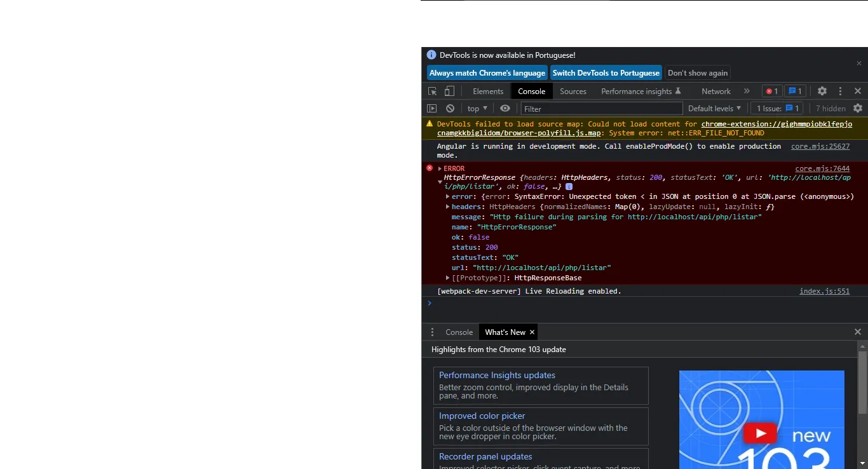Image resolution: width=868 pixels, height=469 pixels.
Task: Click the red error count badge
Action: (772, 92)
